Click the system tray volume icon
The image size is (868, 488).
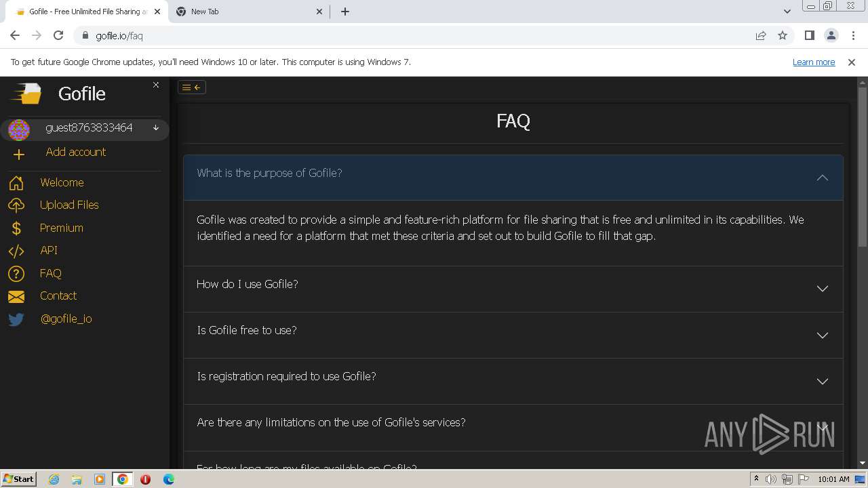(772, 479)
